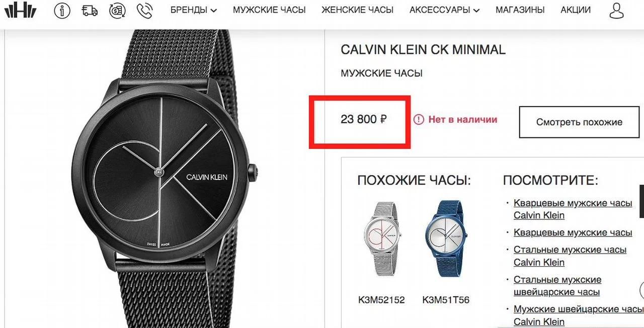
Task: Open the МУЖСКИЕ ЧАСЫ menu item
Action: pyautogui.click(x=269, y=10)
